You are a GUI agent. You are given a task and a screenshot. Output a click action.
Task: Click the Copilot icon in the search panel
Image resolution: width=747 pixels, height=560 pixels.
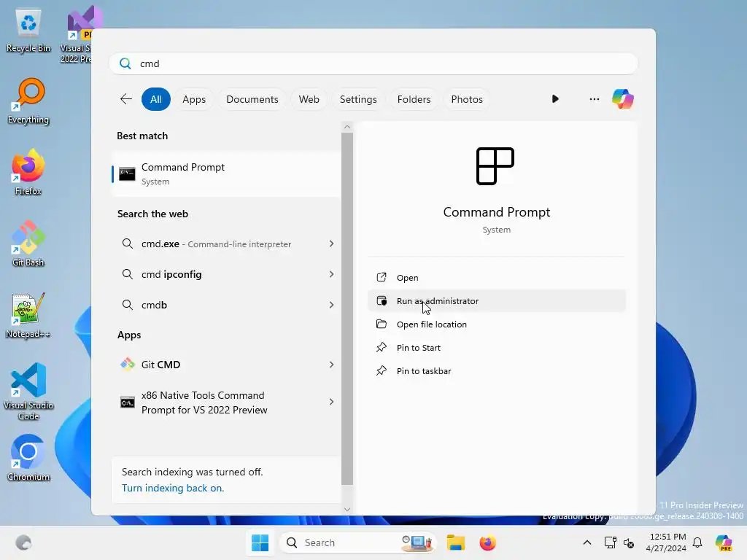tap(623, 99)
